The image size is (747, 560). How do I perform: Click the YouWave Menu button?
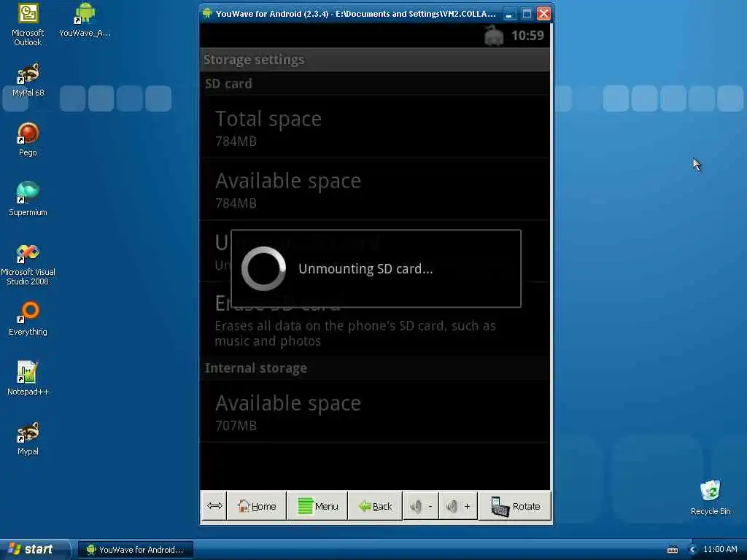pos(317,506)
